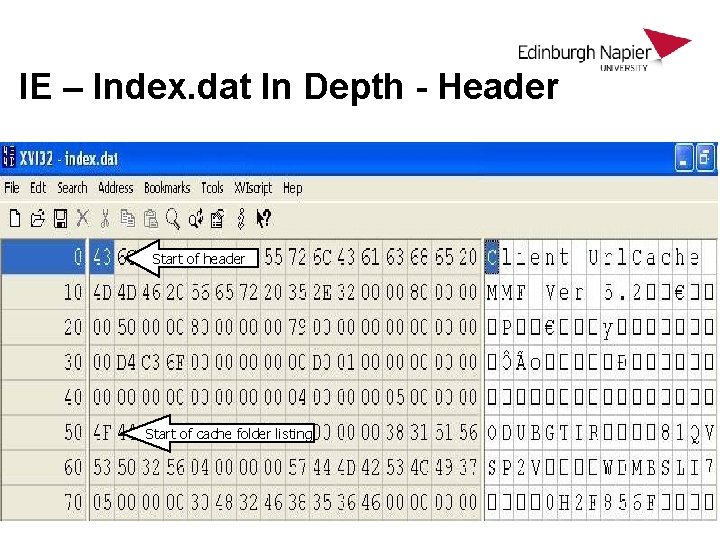Open the Help menu
Screen dimensions: 720x540
(x=292, y=188)
